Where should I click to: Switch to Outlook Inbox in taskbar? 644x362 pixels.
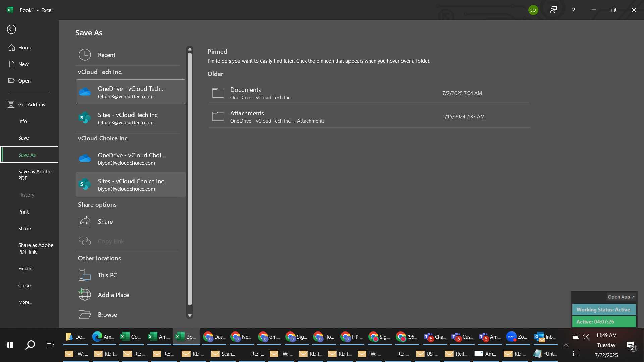coord(545,337)
